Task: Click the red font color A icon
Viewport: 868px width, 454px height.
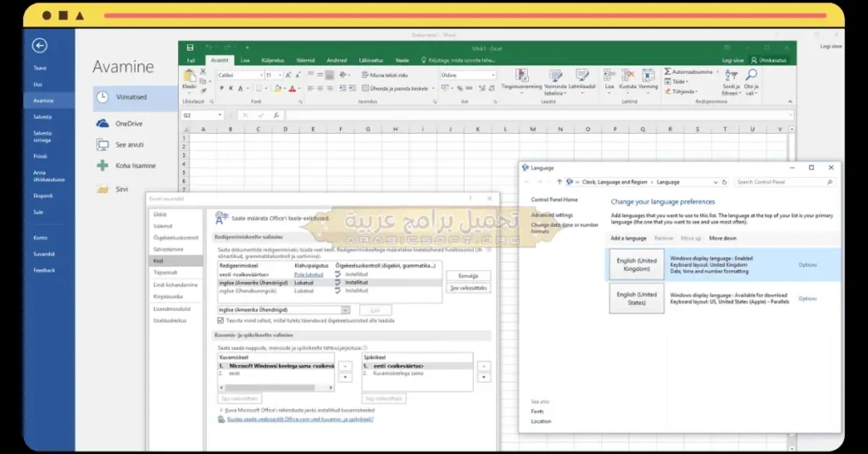Action: coord(292,88)
